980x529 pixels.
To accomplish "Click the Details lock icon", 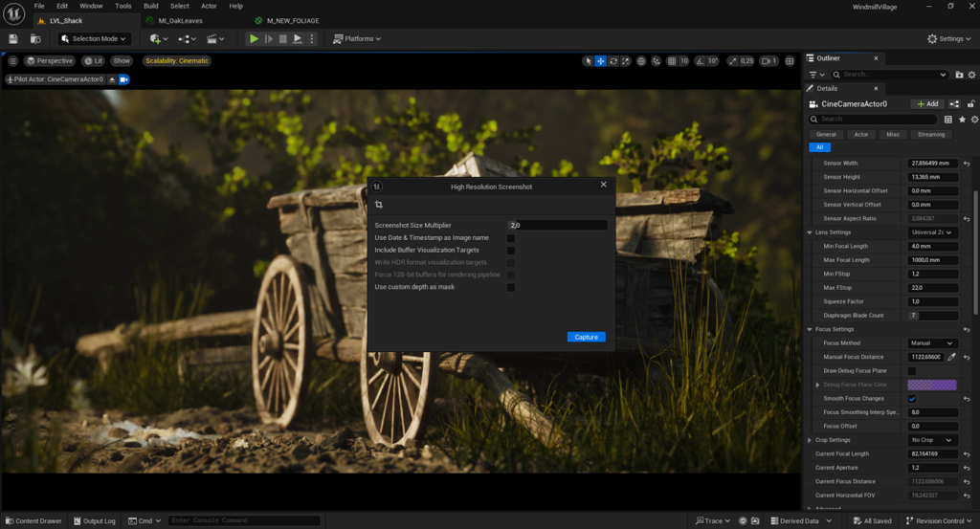I will point(970,104).
